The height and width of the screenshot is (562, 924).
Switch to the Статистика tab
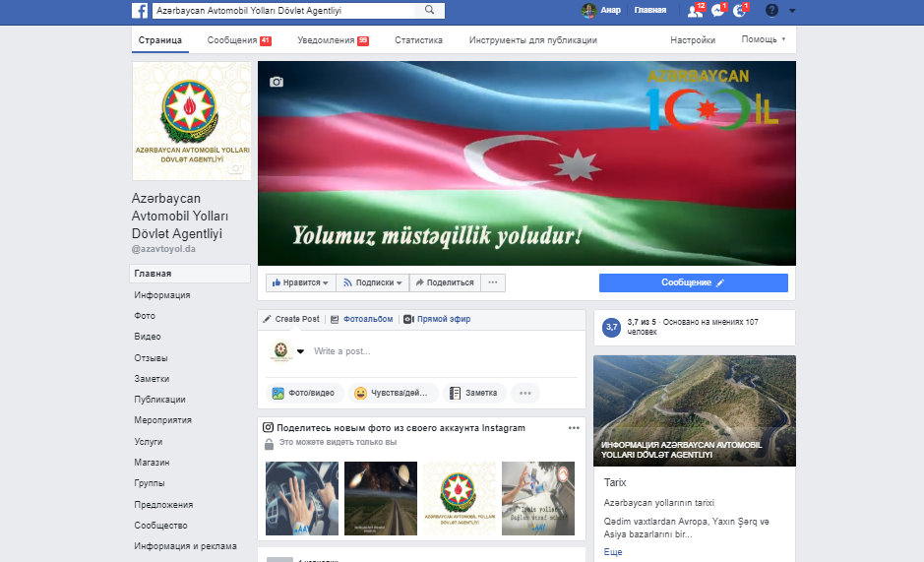pyautogui.click(x=418, y=40)
